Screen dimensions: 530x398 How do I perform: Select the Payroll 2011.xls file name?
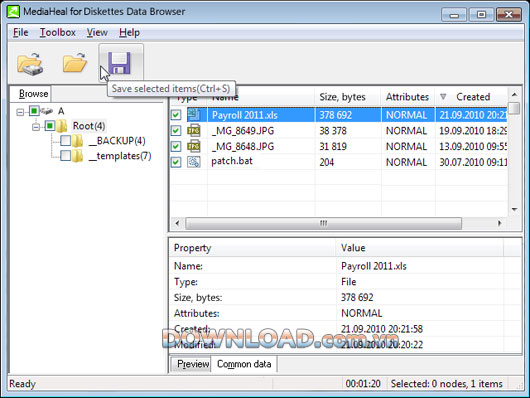[x=244, y=115]
